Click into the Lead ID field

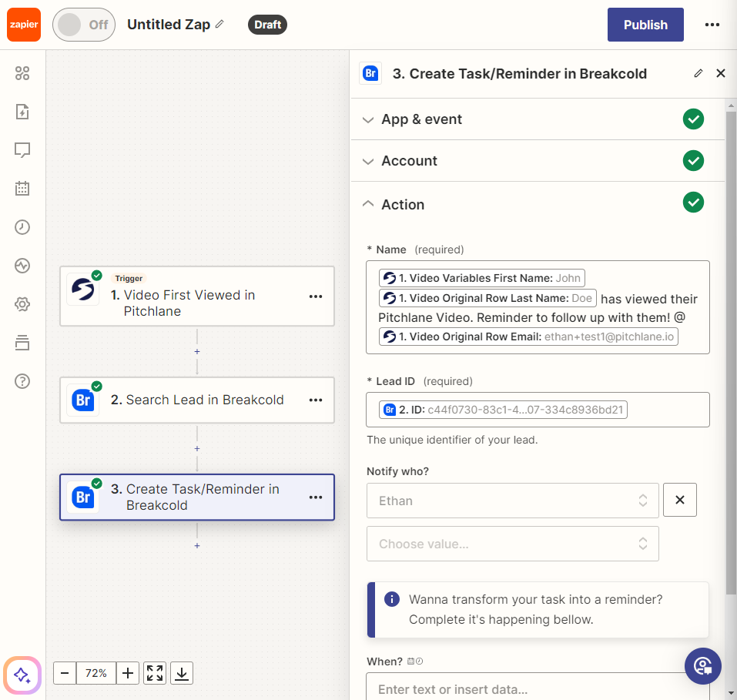click(538, 410)
